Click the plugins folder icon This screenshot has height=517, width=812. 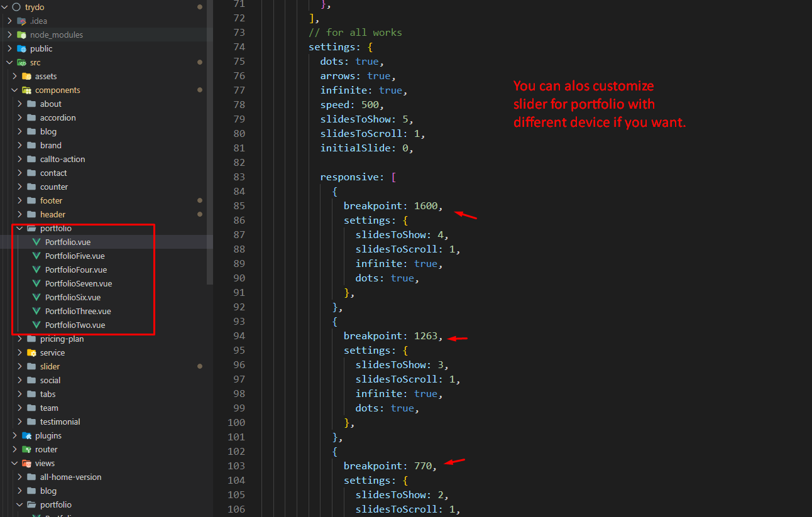(x=26, y=435)
